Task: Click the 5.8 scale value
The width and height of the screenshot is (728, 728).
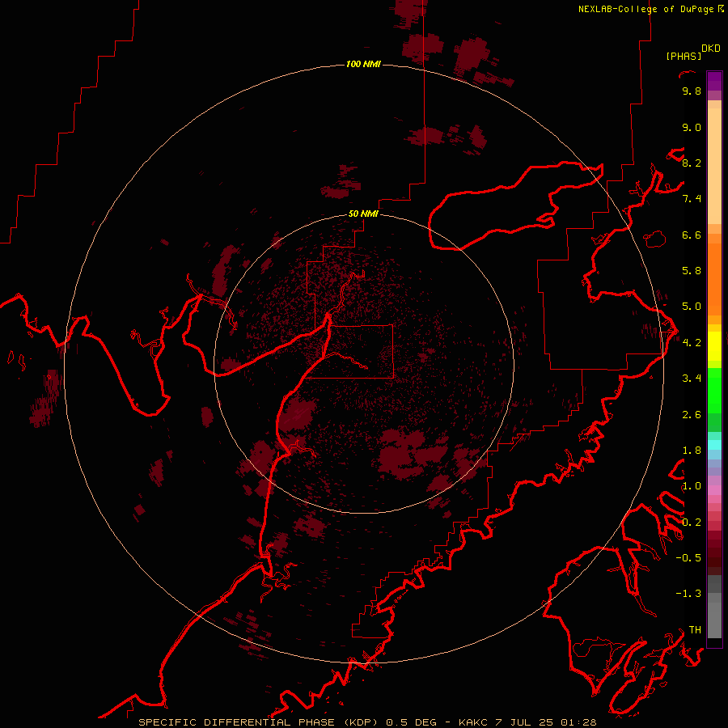Action: click(692, 271)
